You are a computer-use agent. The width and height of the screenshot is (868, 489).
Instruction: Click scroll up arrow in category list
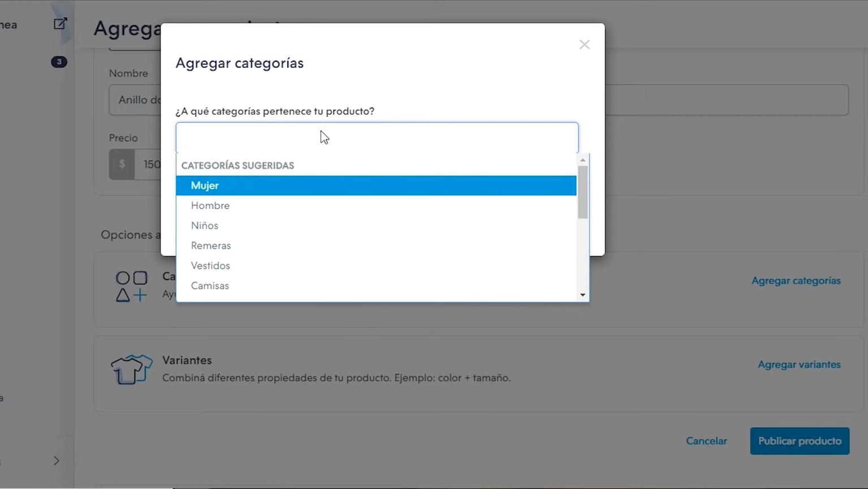tap(582, 160)
